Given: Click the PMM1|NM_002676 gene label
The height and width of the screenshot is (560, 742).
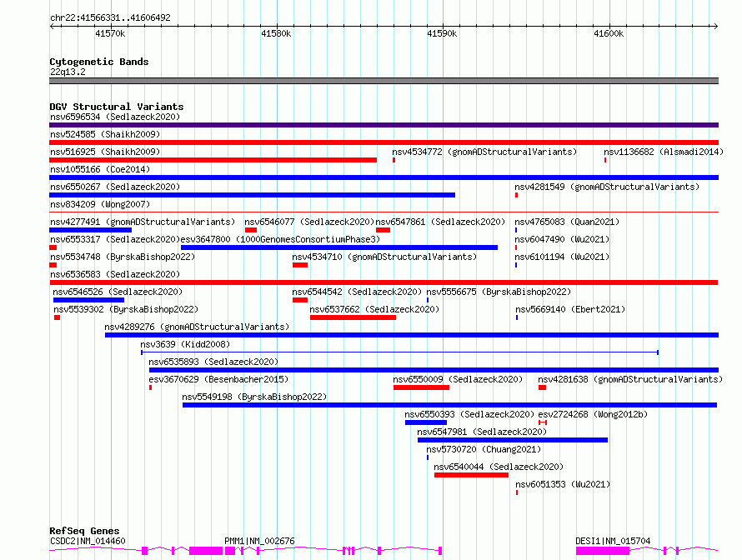Looking at the screenshot, I should coord(259,541).
